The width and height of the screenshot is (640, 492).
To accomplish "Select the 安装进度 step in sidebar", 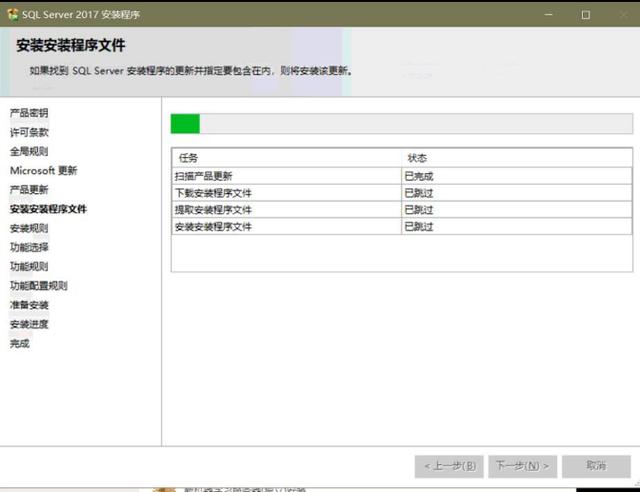I will 29,324.
